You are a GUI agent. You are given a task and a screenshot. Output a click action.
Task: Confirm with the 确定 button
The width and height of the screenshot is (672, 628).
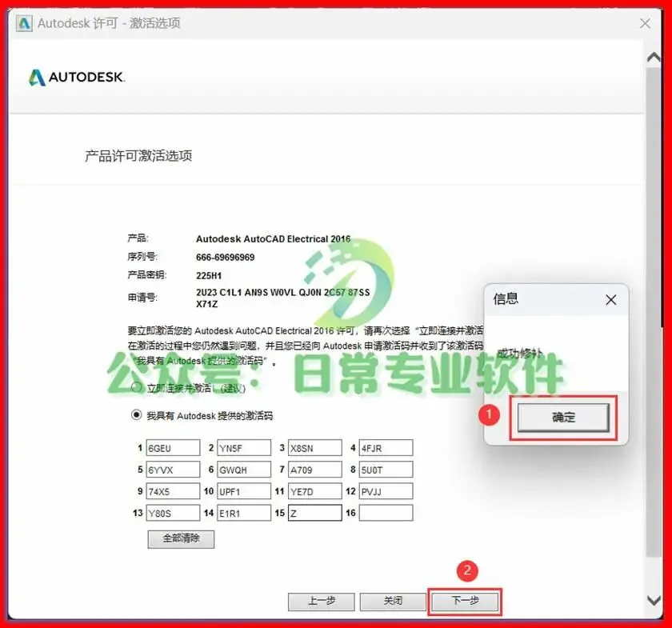point(563,417)
